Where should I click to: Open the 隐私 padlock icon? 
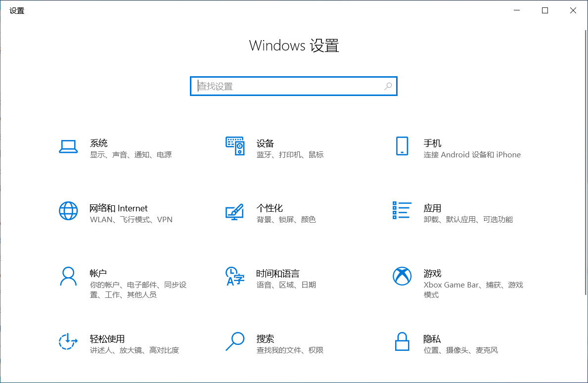pos(402,341)
